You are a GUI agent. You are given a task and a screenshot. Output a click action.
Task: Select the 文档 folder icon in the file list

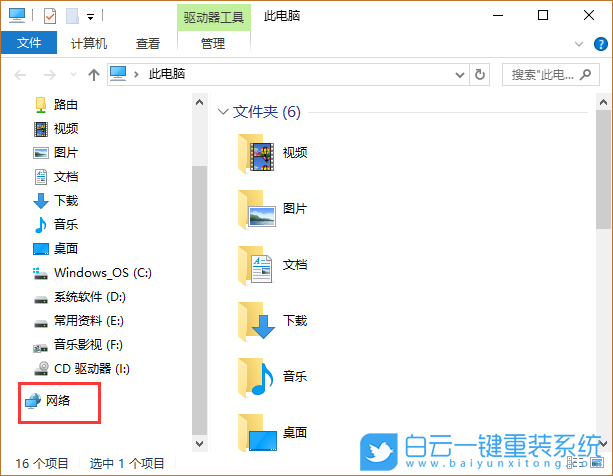255,265
